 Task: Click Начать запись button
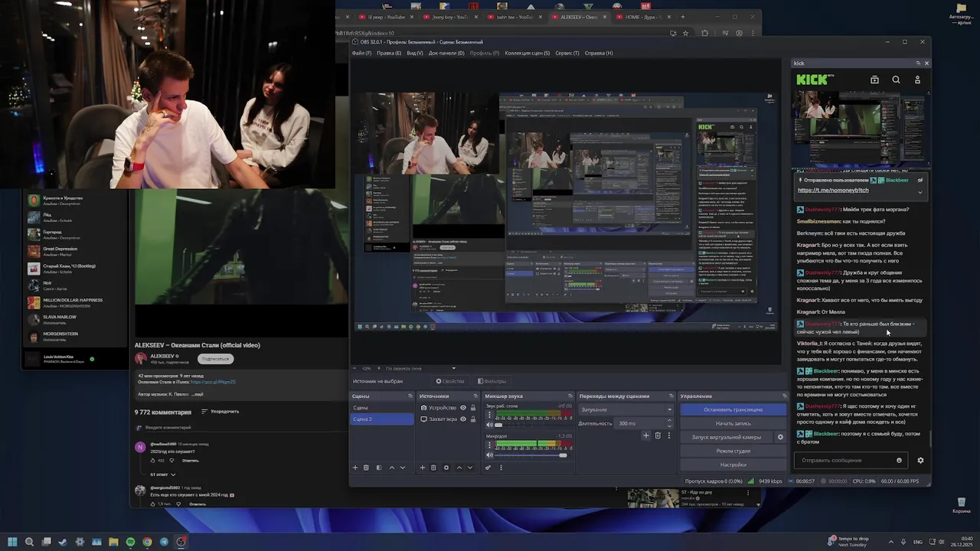tap(733, 423)
